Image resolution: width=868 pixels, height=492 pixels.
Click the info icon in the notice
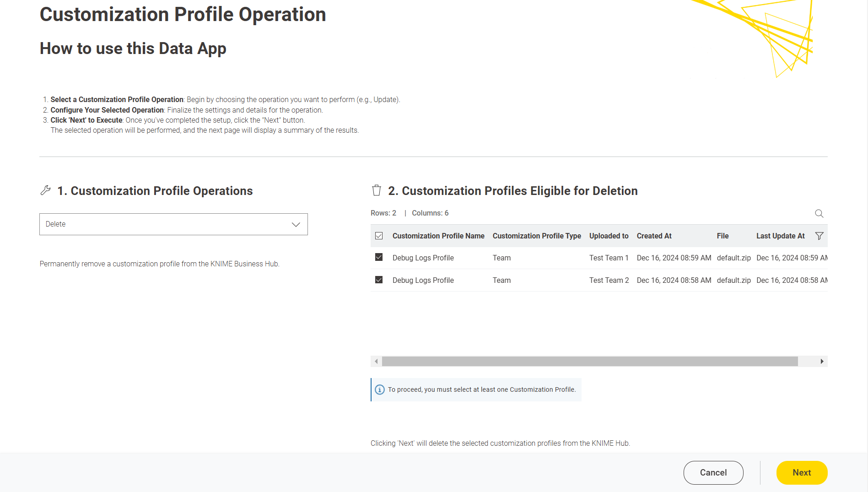[x=379, y=389]
